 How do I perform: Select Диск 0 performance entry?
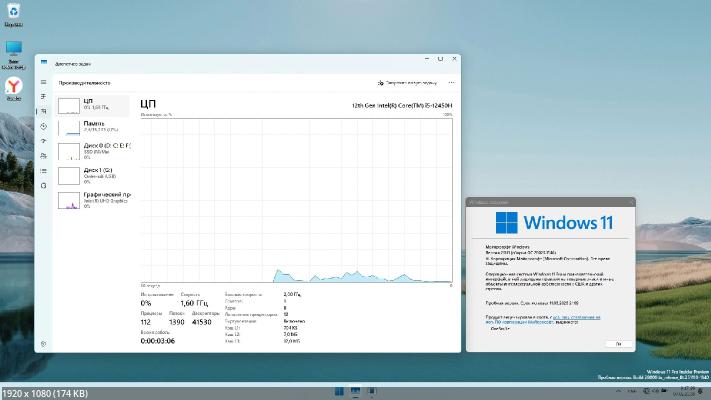coord(93,151)
